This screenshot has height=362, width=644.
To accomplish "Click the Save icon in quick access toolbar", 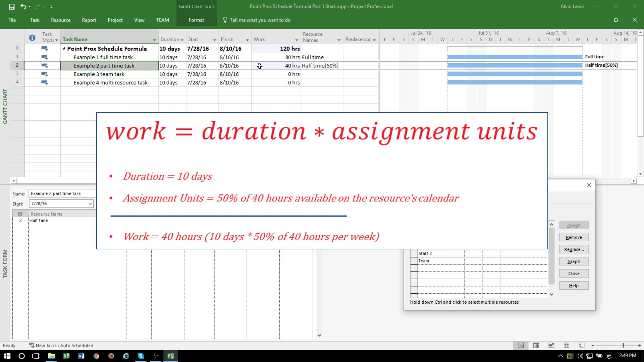I will [x=11, y=6].
